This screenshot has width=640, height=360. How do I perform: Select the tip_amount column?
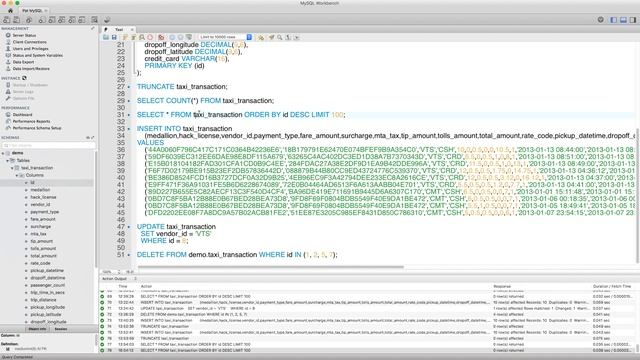42,241
